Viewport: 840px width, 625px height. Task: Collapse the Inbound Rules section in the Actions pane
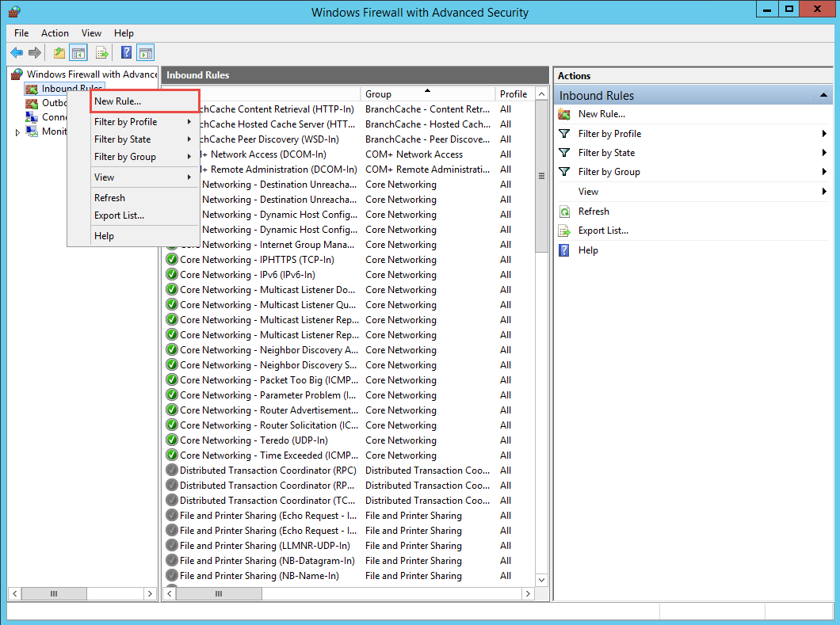tap(823, 96)
